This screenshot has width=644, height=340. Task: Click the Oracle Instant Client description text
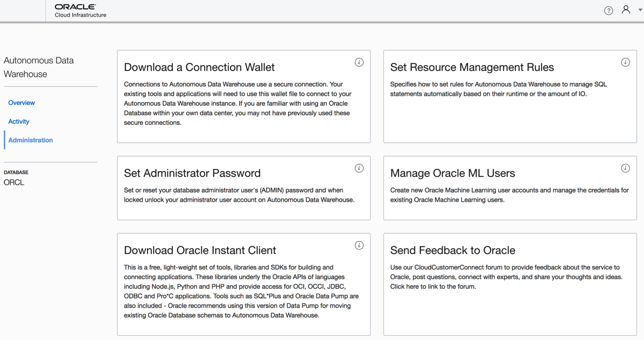tap(241, 291)
